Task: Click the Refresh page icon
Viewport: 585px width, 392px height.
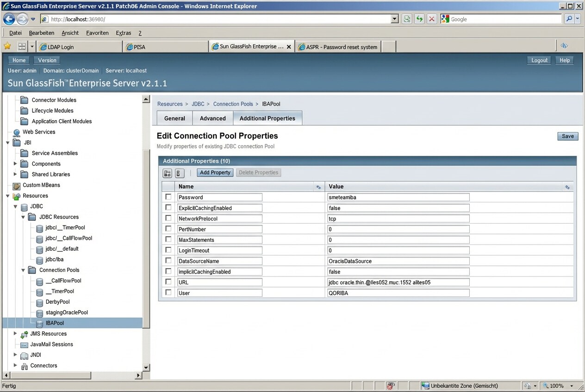Action: tap(419, 19)
